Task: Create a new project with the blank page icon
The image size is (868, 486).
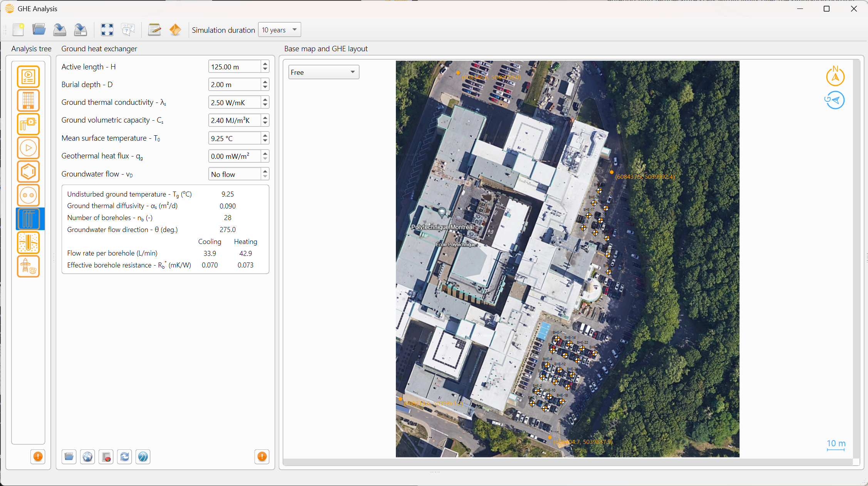Action: (x=18, y=30)
